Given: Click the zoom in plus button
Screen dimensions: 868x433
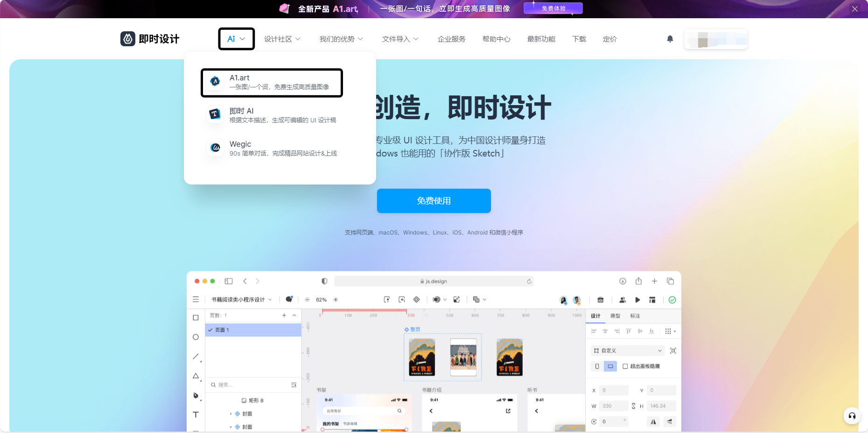Looking at the screenshot, I should point(336,300).
